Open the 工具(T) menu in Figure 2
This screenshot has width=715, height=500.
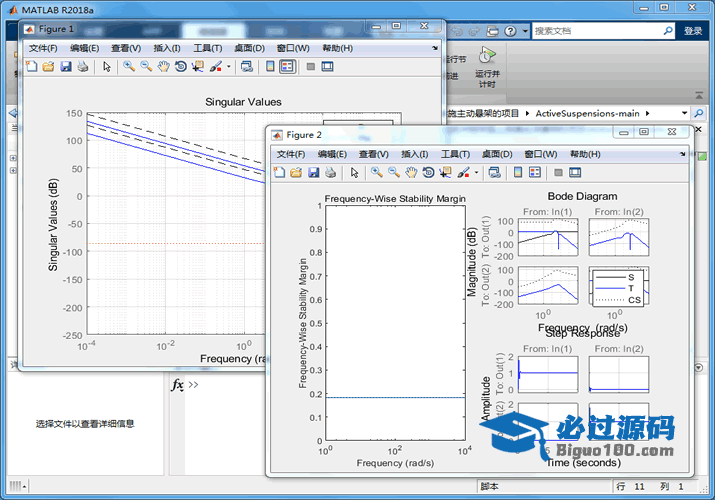click(456, 154)
